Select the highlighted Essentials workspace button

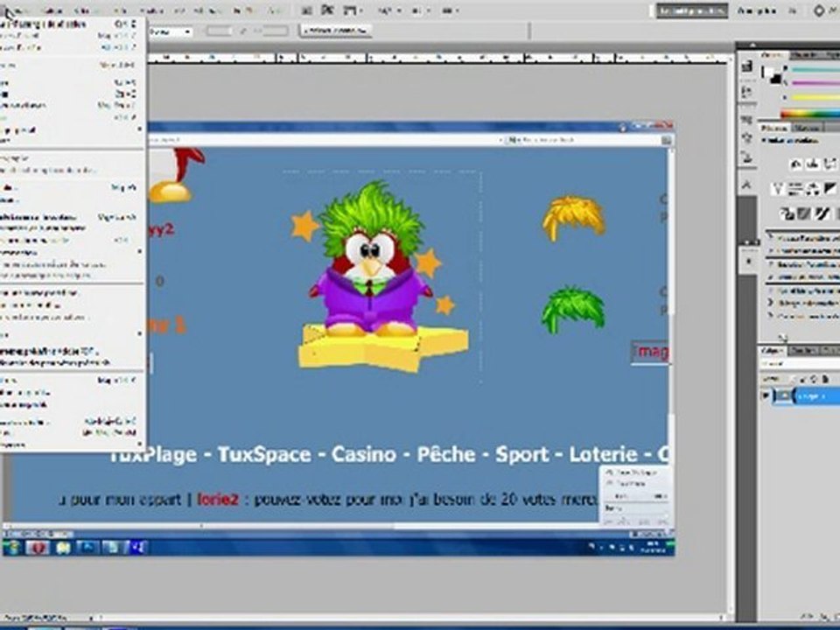pos(691,10)
